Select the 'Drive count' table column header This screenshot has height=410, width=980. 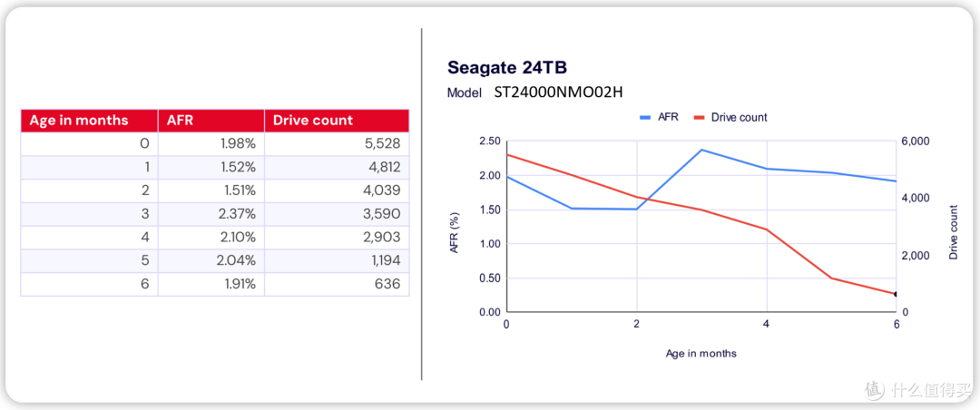point(337,121)
